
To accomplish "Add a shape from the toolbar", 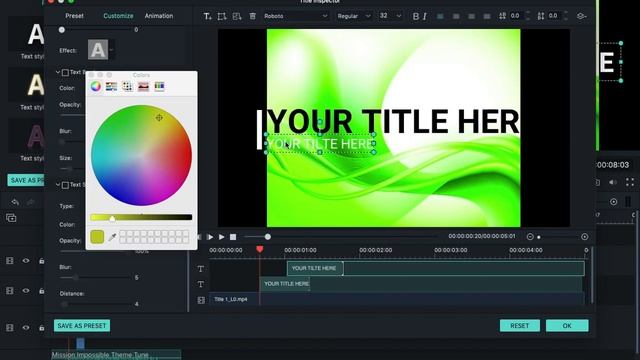I will pyautogui.click(x=222, y=16).
